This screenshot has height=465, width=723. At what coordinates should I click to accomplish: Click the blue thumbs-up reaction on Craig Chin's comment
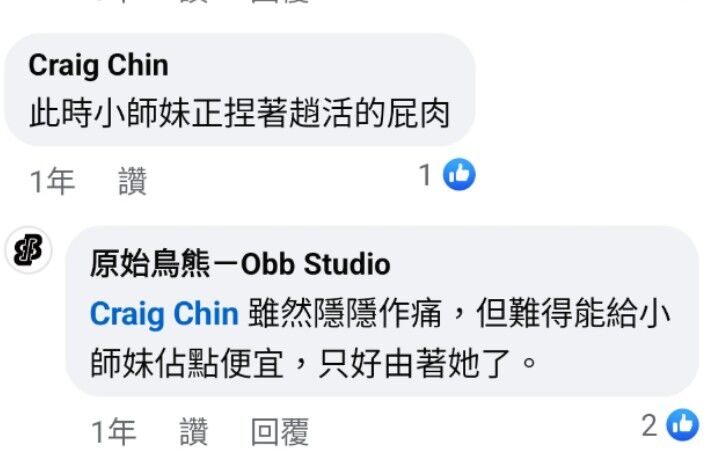point(459,174)
